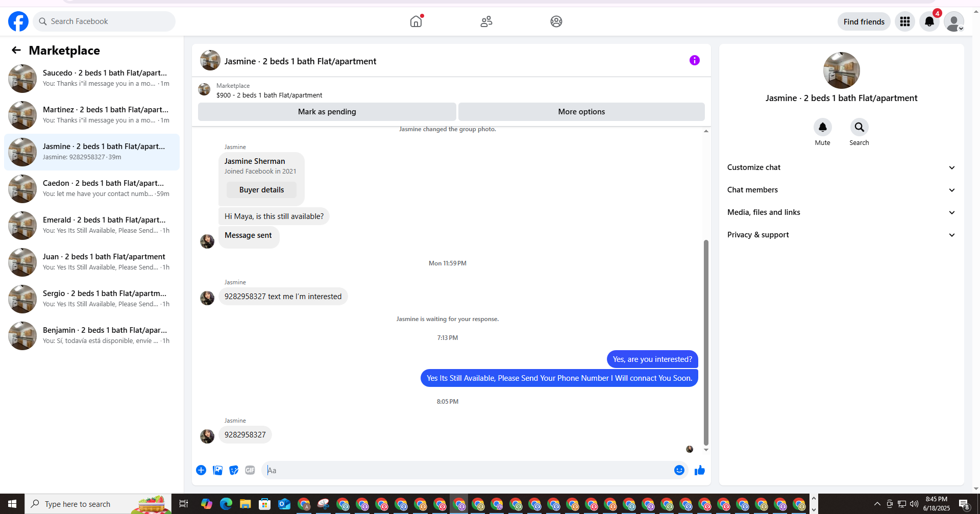Screen dimensions: 980x514
Task: Launch Microsoft Edge from taskbar
Action: [x=226, y=504]
